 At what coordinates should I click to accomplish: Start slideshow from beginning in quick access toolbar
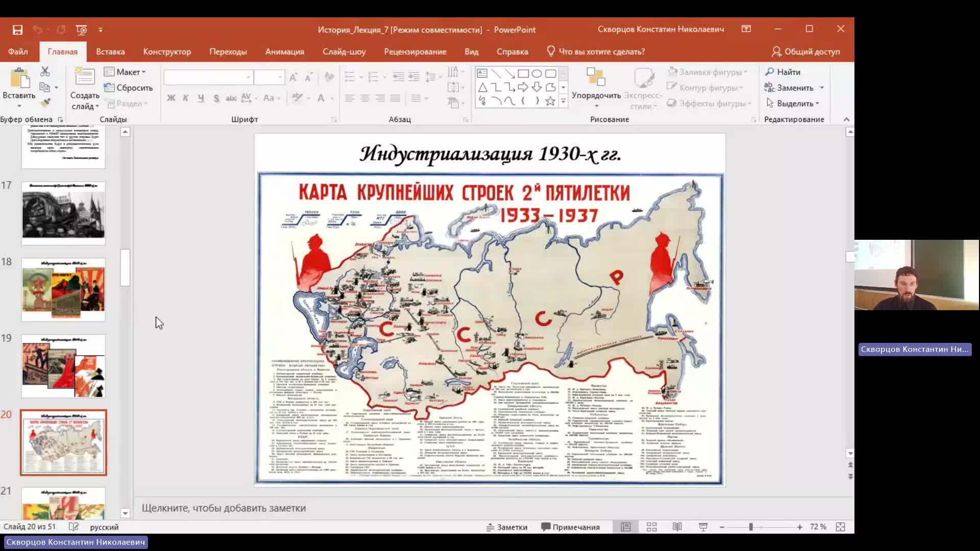coord(81,30)
